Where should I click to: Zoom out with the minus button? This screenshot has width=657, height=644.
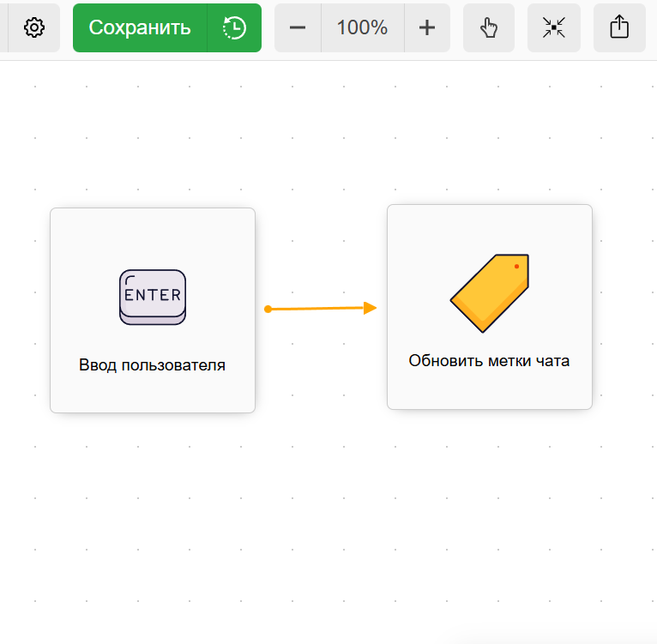point(298,28)
